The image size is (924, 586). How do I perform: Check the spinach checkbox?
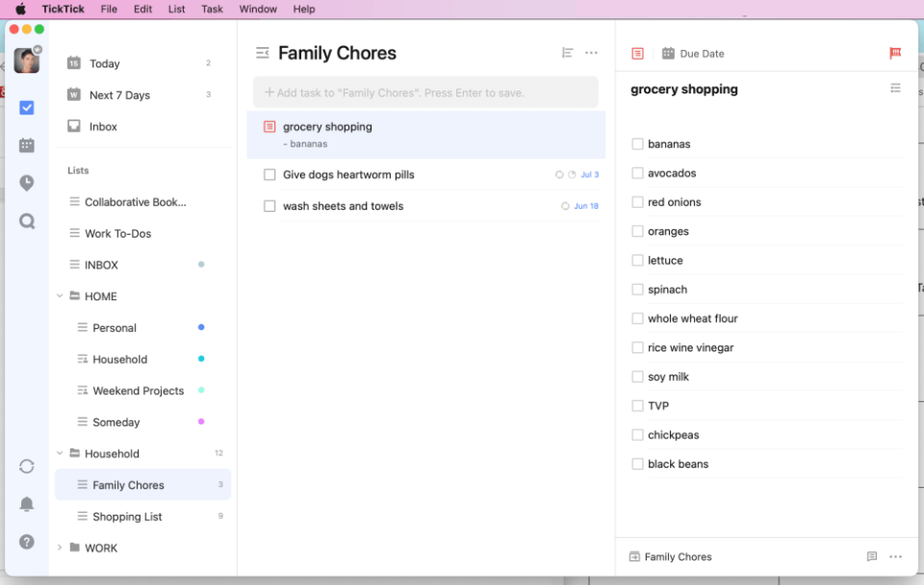pos(637,290)
